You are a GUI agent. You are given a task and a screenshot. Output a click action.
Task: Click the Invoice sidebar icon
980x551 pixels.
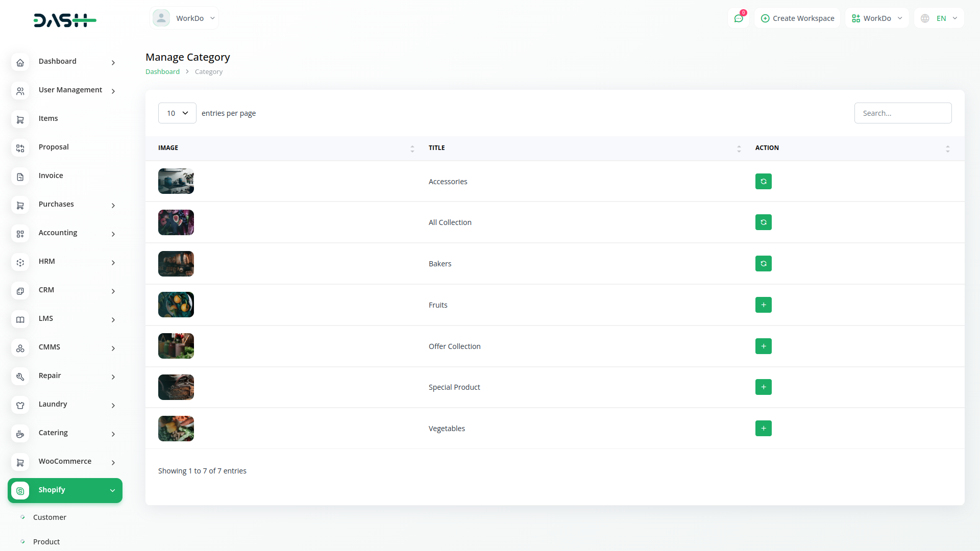[x=20, y=177]
